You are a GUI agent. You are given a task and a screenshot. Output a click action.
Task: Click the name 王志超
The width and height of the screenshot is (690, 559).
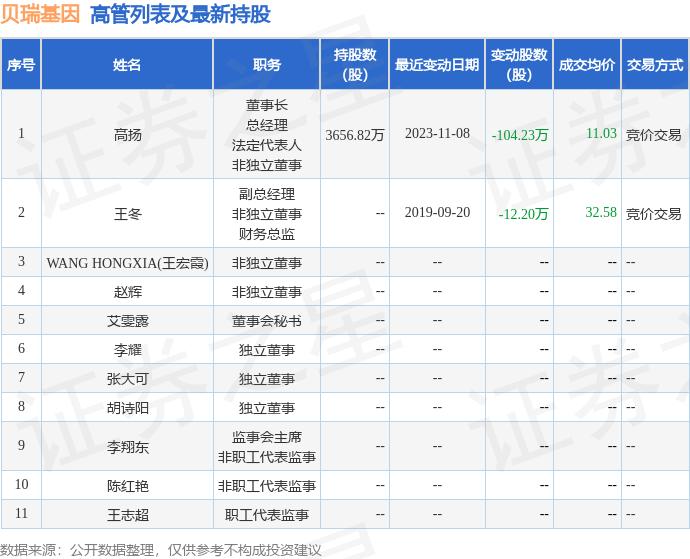[128, 515]
